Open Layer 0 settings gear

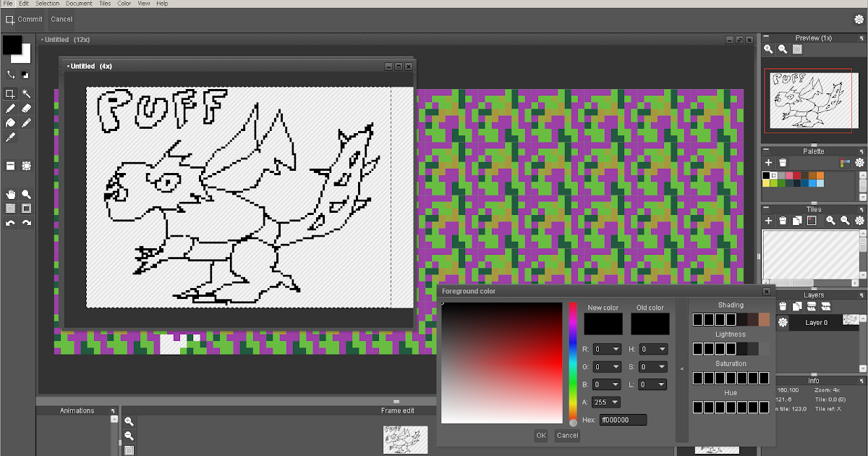[783, 322]
